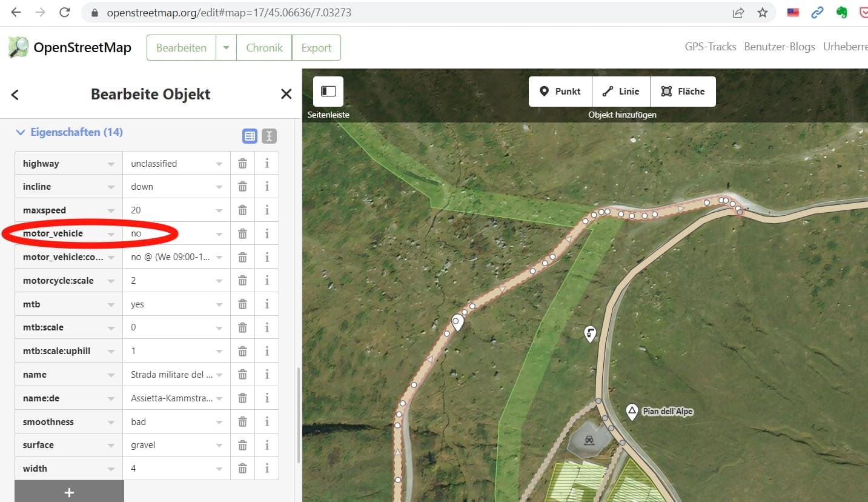Click the width value field

coord(170,469)
